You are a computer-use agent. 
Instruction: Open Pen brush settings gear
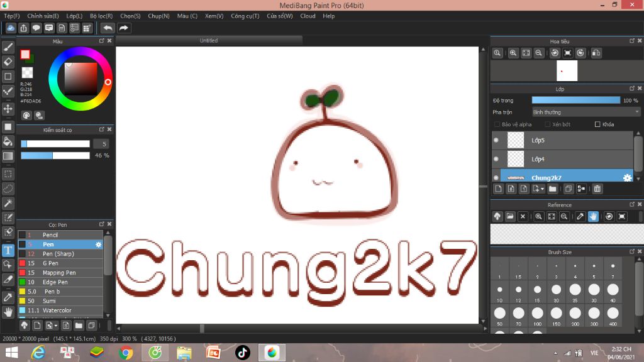click(98, 244)
